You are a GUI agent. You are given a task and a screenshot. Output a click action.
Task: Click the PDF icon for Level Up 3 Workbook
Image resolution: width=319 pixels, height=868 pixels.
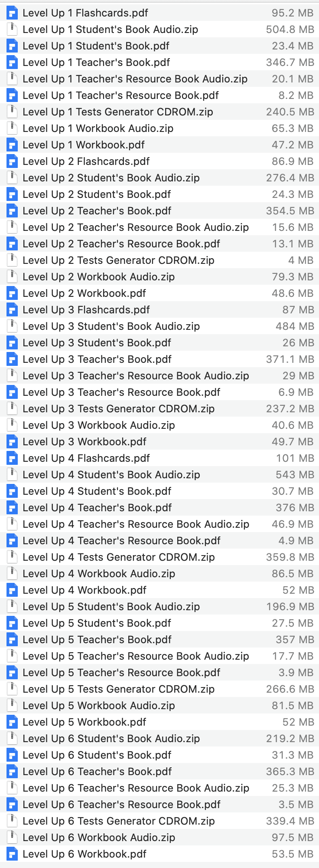[12, 441]
